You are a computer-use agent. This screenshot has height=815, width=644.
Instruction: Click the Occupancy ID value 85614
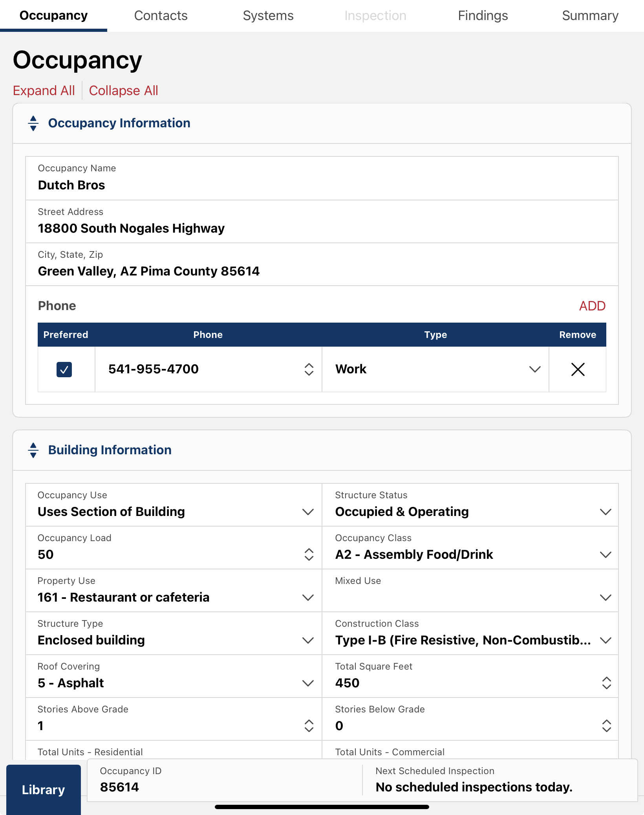pos(119,787)
